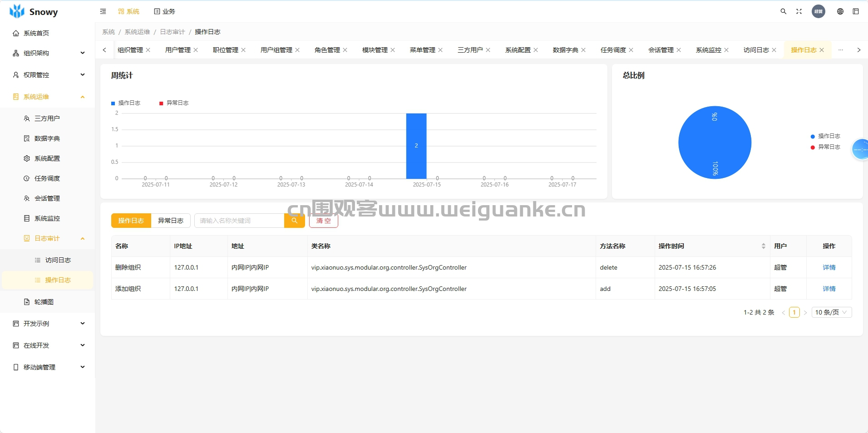Open 任务调度 in the sidebar
This screenshot has height=433, width=868.
coord(47,178)
